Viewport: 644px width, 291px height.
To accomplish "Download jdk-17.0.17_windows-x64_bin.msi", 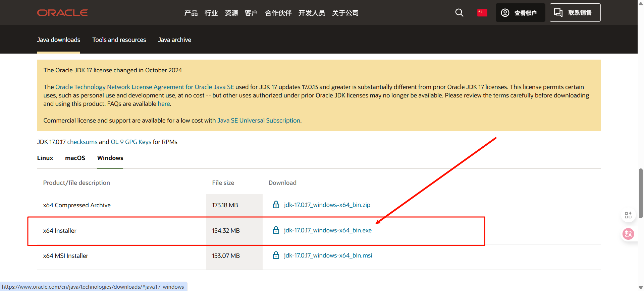I will tap(328, 256).
